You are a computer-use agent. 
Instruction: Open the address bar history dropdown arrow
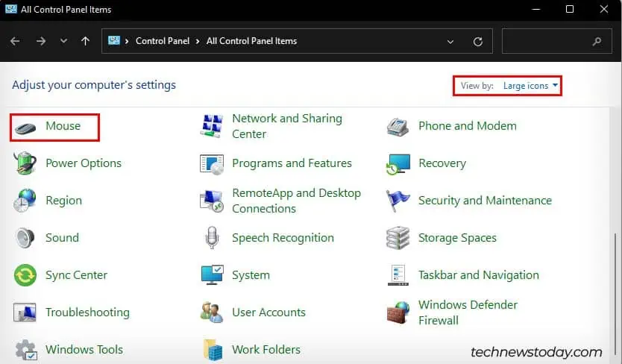pos(450,41)
